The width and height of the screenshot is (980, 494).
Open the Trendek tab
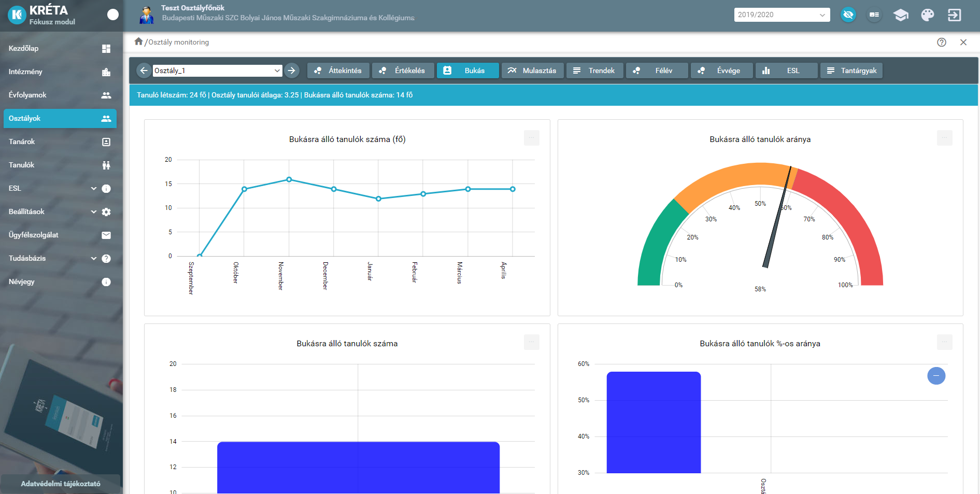click(595, 70)
